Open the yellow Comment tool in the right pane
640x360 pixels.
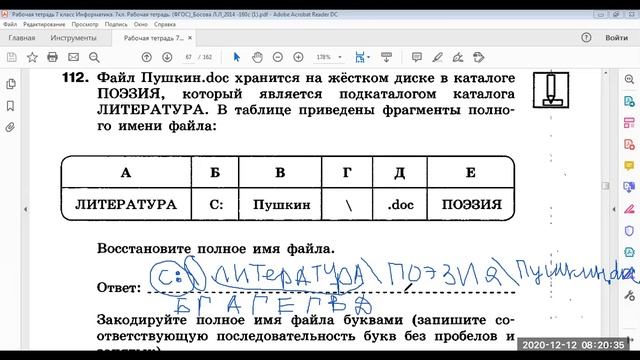point(629,166)
